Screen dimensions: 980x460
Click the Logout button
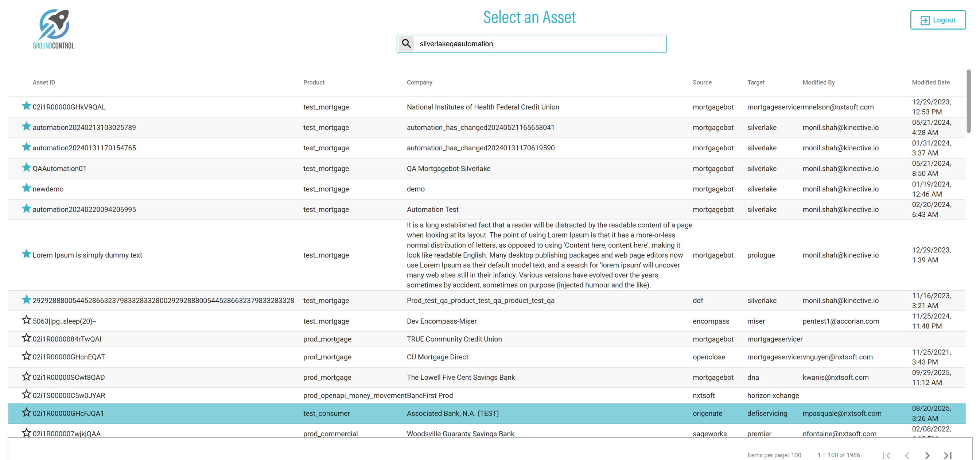937,20
